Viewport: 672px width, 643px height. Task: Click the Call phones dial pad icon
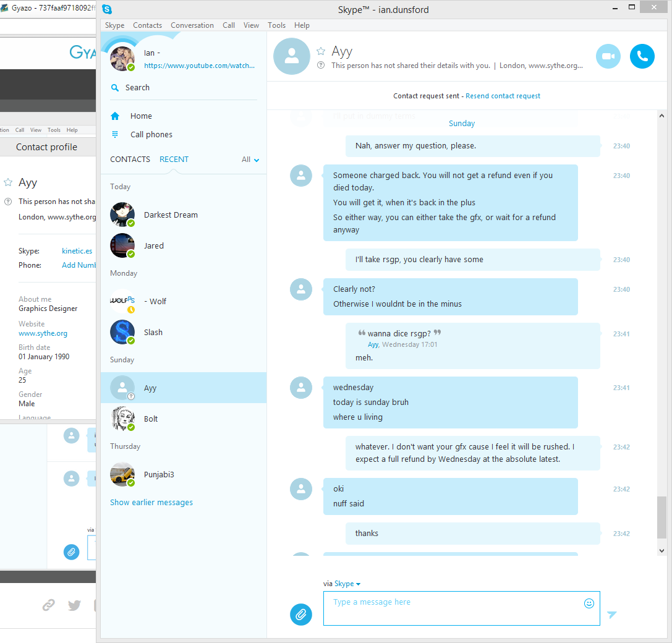[115, 134]
